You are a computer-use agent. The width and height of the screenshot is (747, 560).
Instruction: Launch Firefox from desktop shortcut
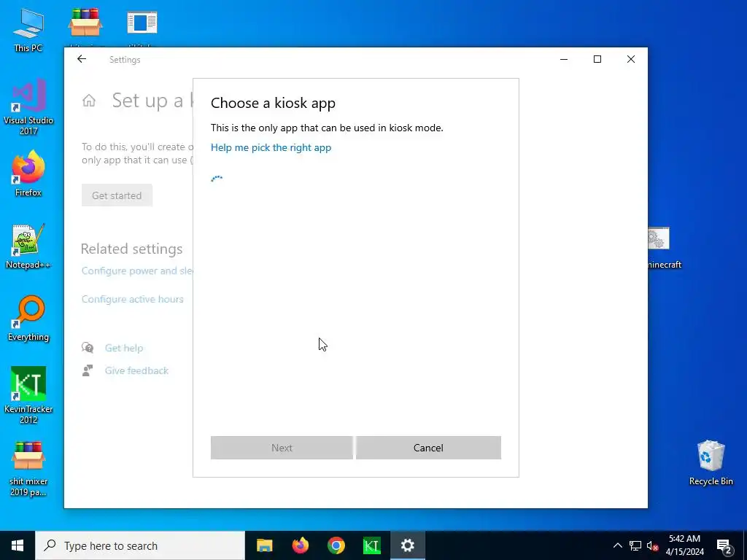tap(28, 174)
